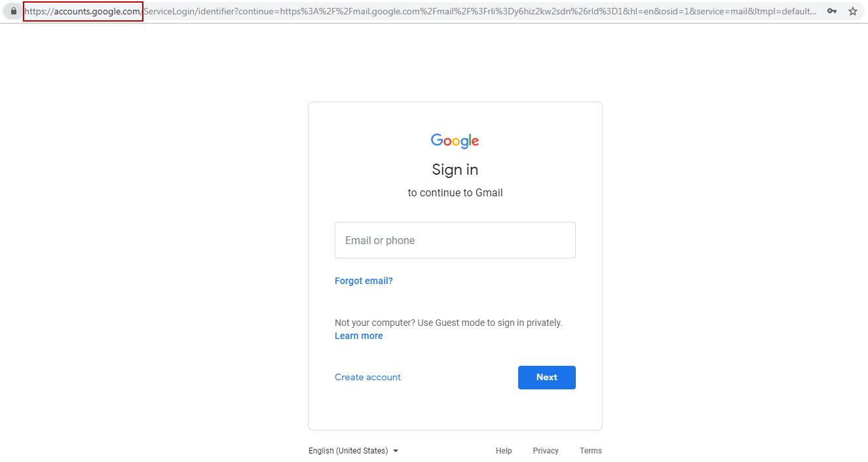
Task: Click the padlock site info icon
Action: [x=14, y=11]
